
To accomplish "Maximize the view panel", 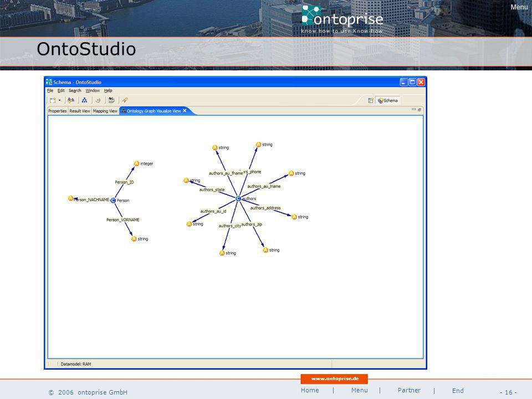I will (420, 110).
